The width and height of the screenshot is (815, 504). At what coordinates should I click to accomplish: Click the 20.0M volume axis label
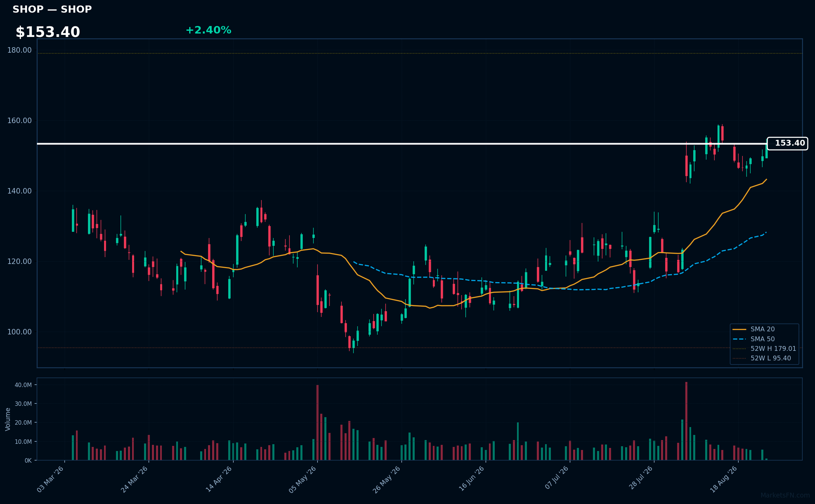[23, 423]
